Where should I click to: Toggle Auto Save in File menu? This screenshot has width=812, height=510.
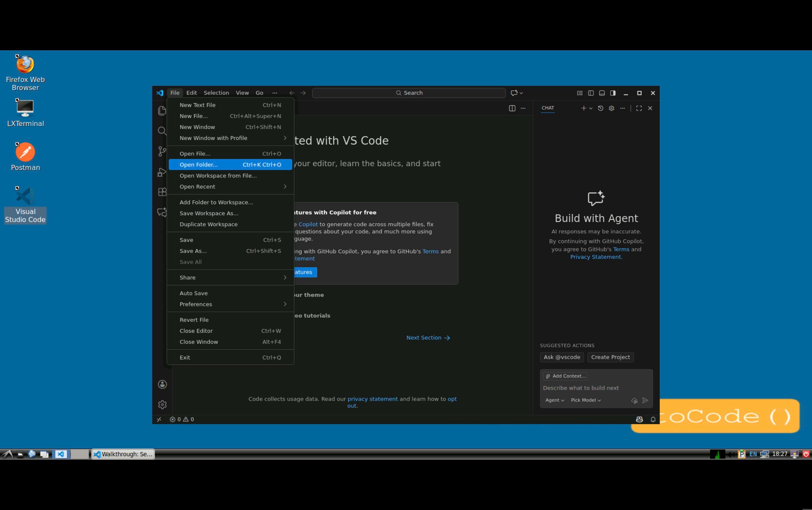194,293
